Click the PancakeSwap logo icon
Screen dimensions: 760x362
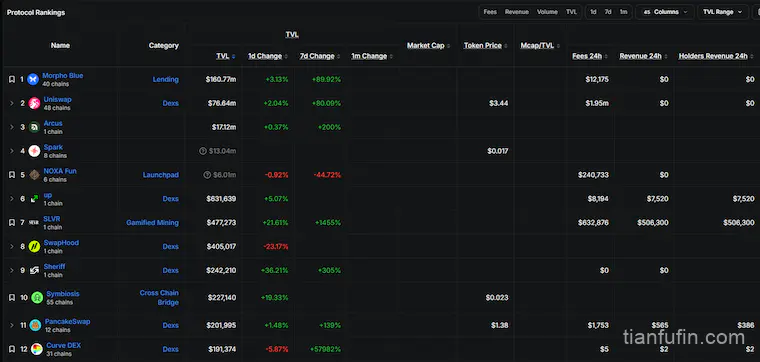point(35,325)
